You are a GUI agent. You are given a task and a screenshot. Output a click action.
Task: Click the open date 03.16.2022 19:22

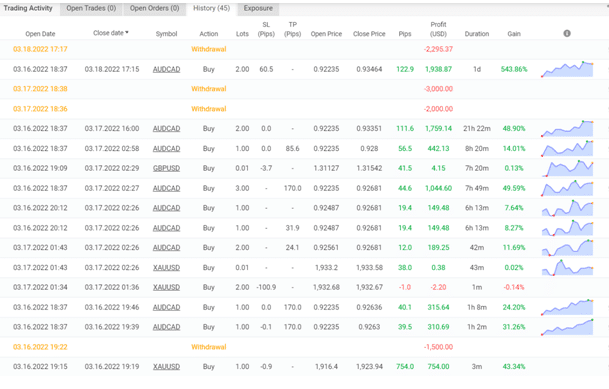pos(40,347)
